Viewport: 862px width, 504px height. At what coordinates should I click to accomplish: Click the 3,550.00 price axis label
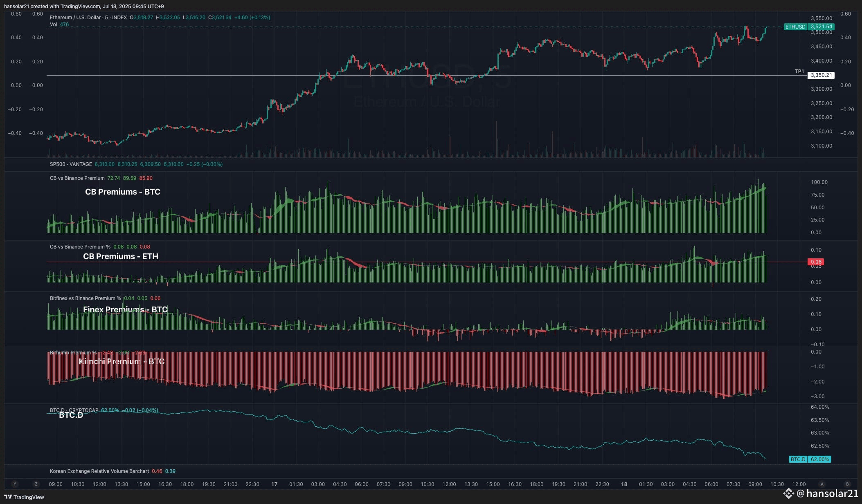pyautogui.click(x=821, y=18)
